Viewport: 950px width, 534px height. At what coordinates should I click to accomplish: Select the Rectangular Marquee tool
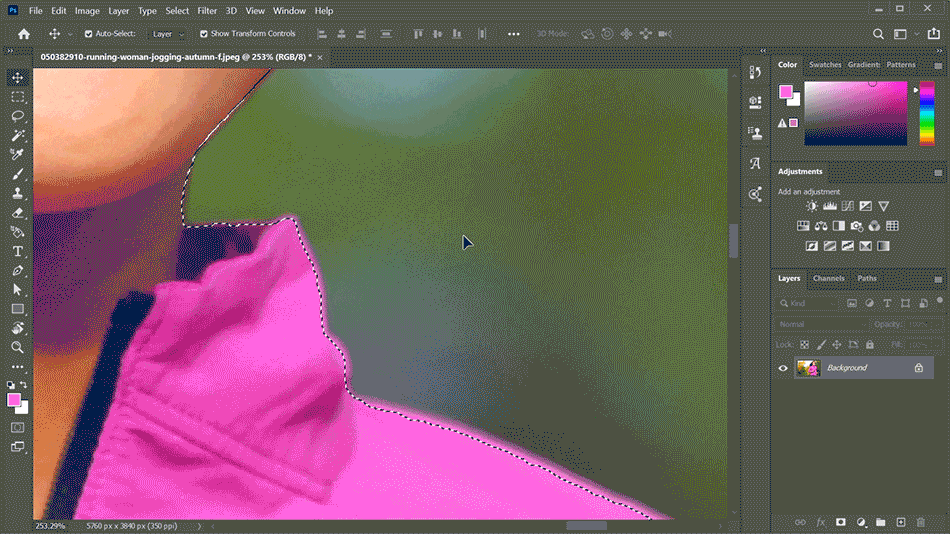pyautogui.click(x=18, y=97)
